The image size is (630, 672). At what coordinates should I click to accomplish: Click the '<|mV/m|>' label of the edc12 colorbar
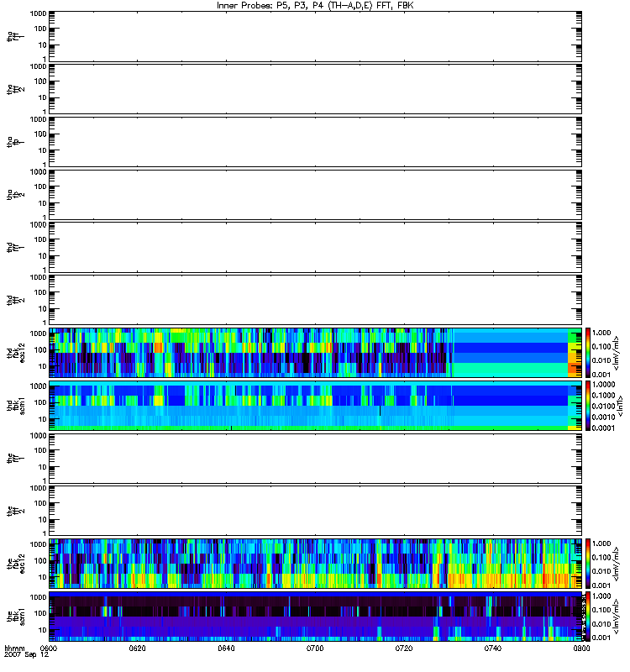pos(617,564)
